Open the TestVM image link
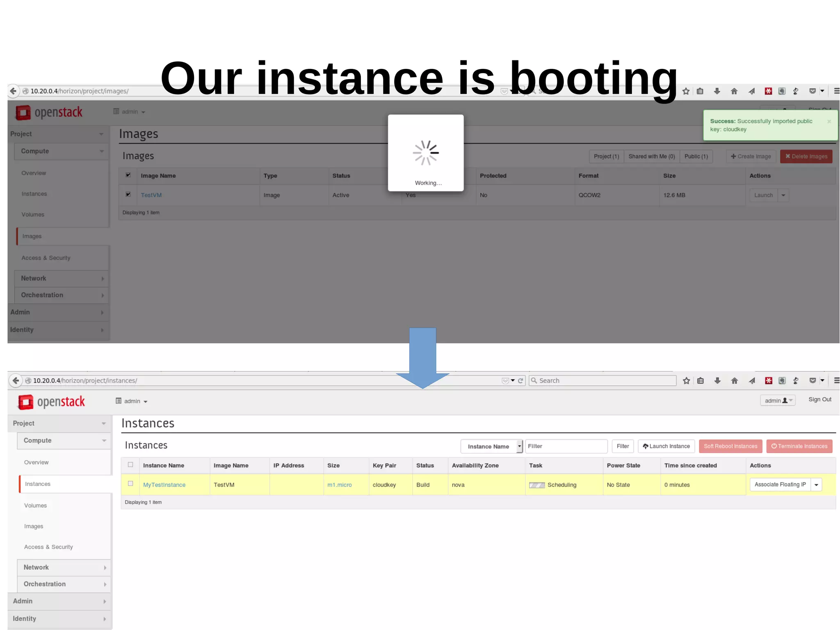The height and width of the screenshot is (630, 840). pyautogui.click(x=151, y=195)
